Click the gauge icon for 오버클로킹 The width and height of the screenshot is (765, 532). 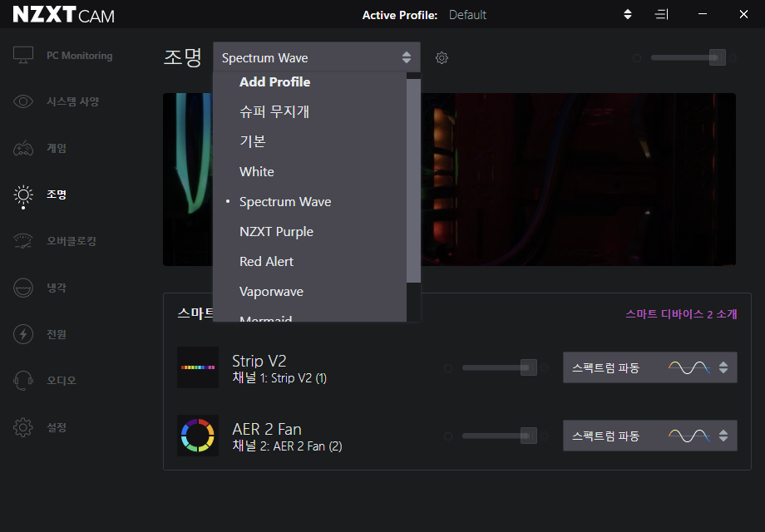click(x=23, y=241)
